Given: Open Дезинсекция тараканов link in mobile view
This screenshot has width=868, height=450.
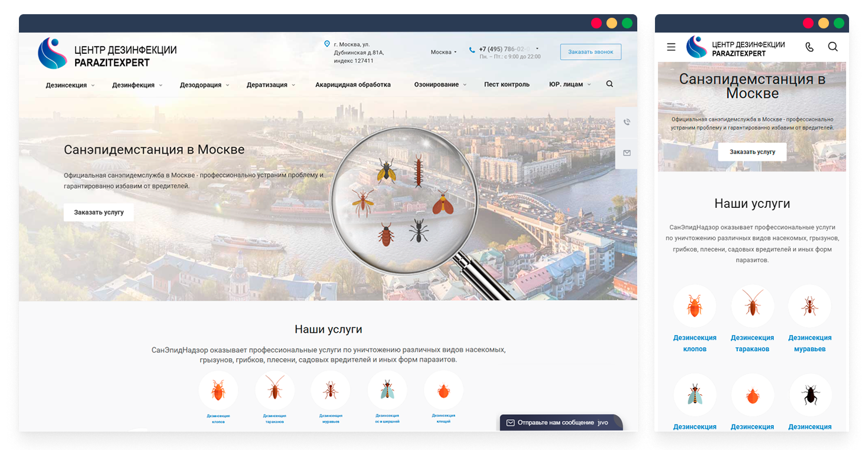Looking at the screenshot, I should point(753,343).
